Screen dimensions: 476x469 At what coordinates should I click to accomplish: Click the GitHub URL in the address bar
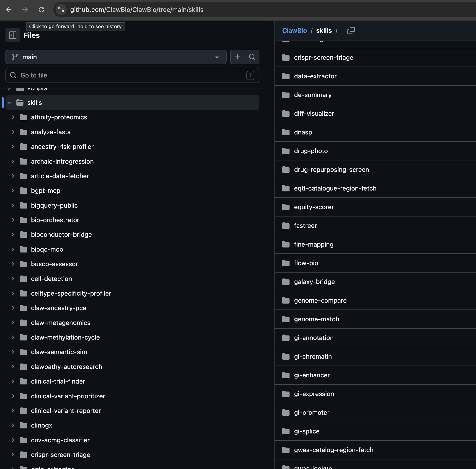point(137,10)
